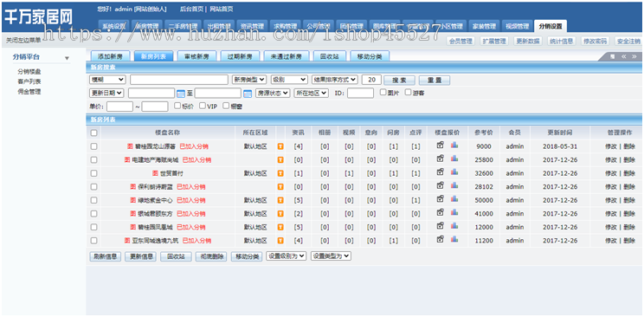Viewport: 644px width, 317px height.
Task: Open the 模糊 search mode dropdown
Action: click(x=107, y=80)
